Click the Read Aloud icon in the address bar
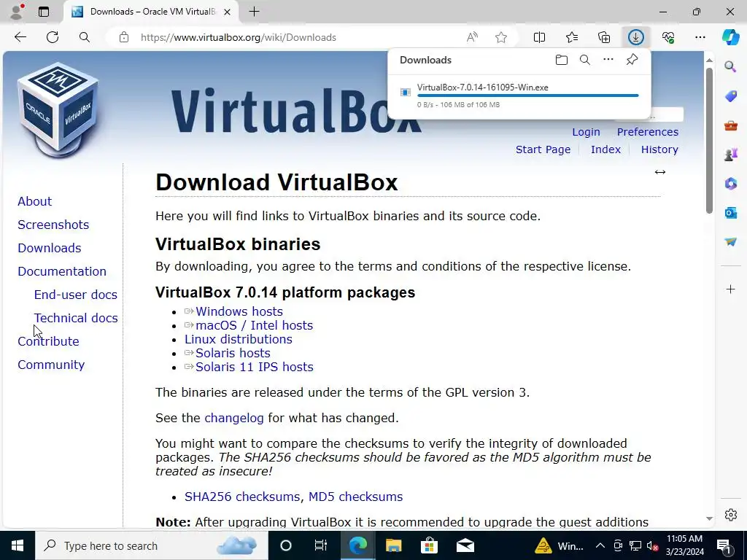The width and height of the screenshot is (747, 560). (x=472, y=37)
